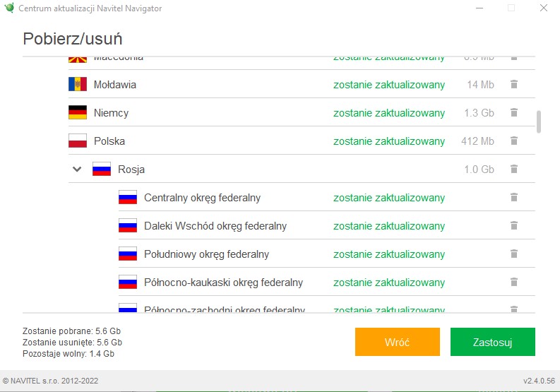The height and width of the screenshot is (392, 560).
Task: Click the Polish flag icon
Action: click(x=78, y=141)
